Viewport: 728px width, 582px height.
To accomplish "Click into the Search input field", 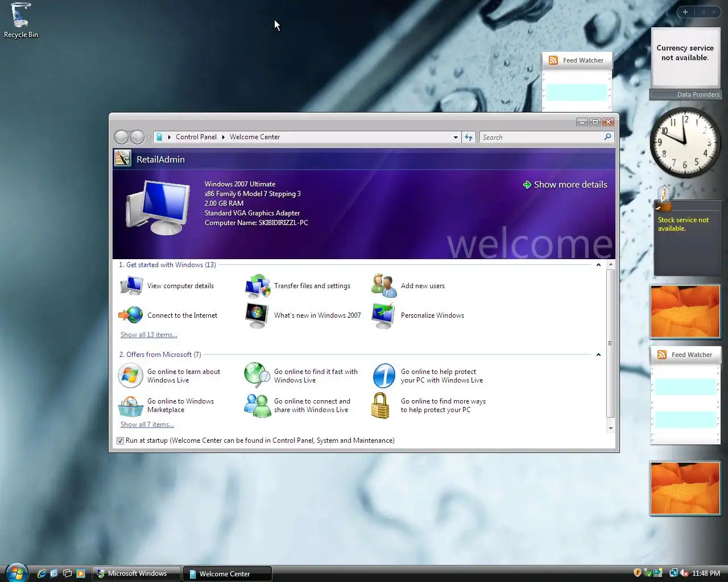I will coord(541,137).
